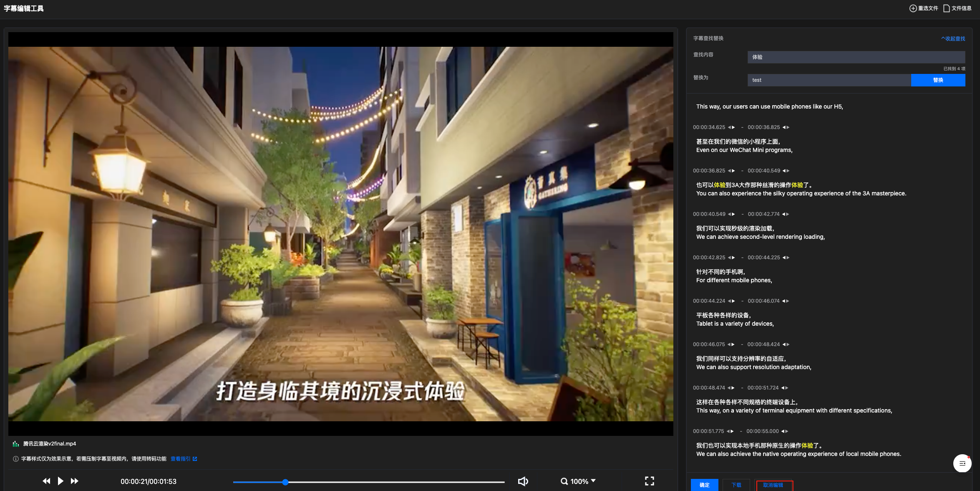
Task: Click the 确定 confirm button
Action: [x=704, y=485]
